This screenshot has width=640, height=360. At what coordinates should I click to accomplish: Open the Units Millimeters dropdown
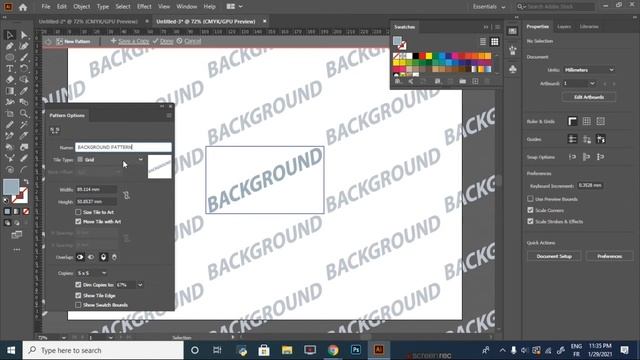(589, 70)
